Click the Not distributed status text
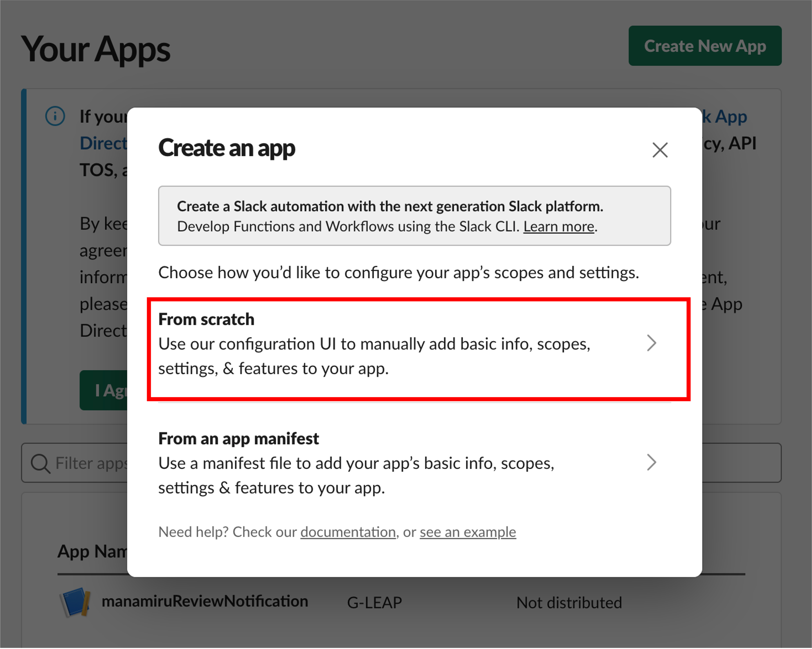The width and height of the screenshot is (812, 649). coord(569,603)
